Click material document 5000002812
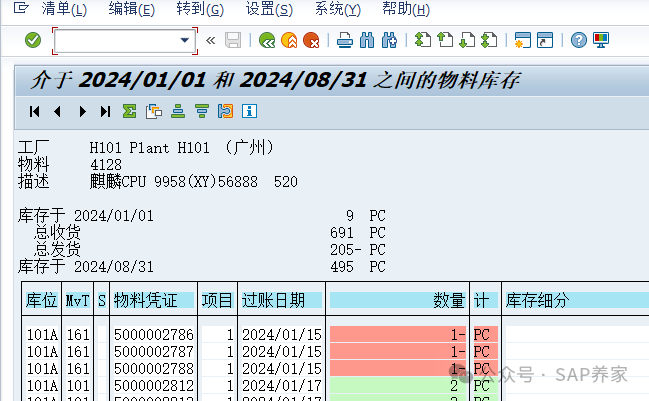 pyautogui.click(x=154, y=386)
